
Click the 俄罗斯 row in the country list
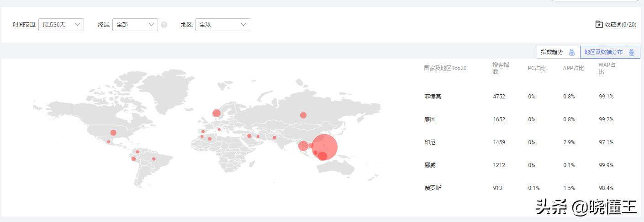click(433, 188)
